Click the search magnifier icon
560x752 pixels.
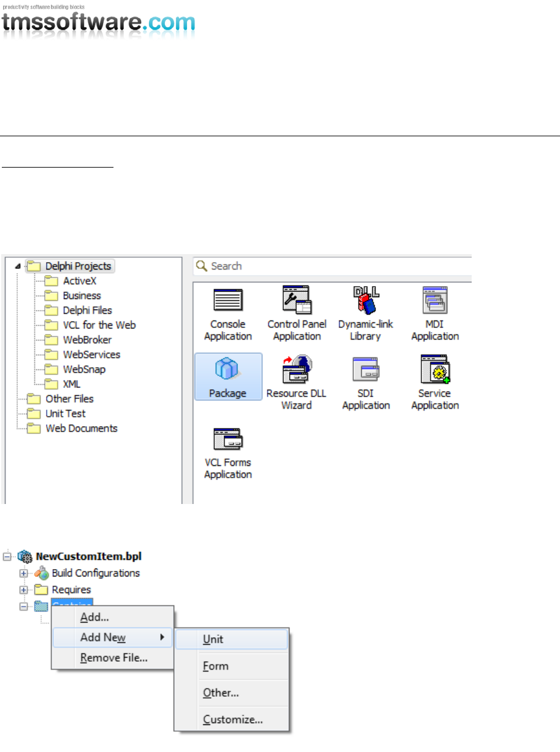coord(201,266)
